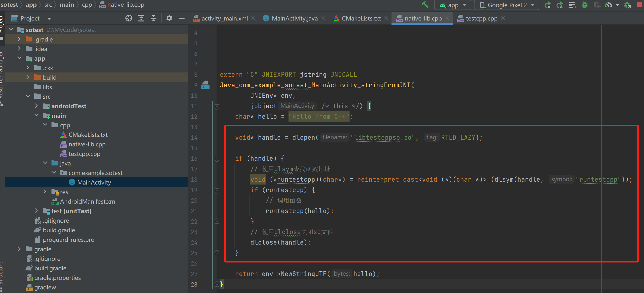Collapse the sotest root project node

pos(11,30)
